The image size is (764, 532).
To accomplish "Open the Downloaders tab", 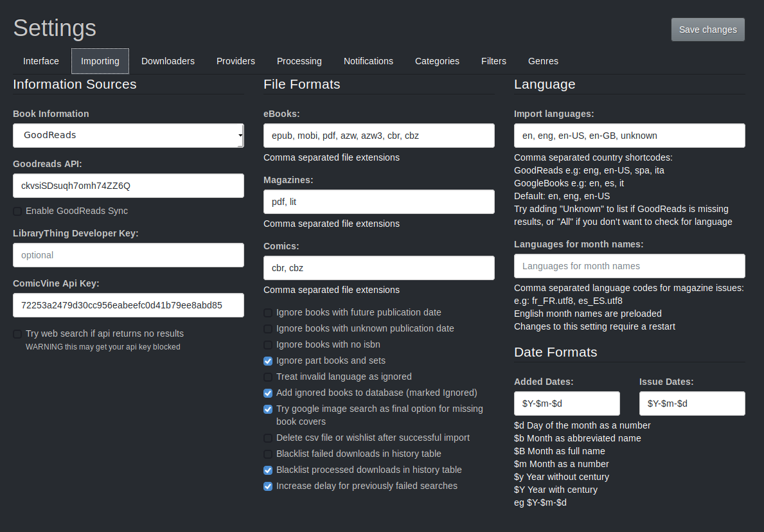I will 168,62.
